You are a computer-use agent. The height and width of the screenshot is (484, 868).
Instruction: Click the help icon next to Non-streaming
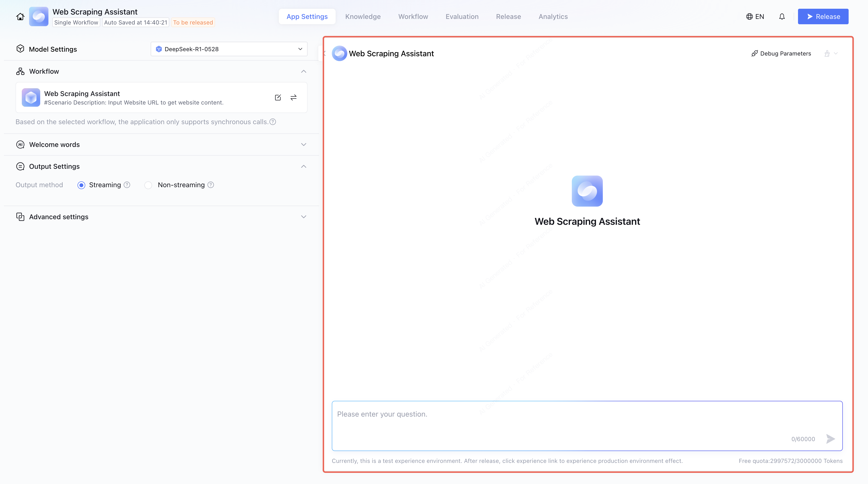(211, 185)
